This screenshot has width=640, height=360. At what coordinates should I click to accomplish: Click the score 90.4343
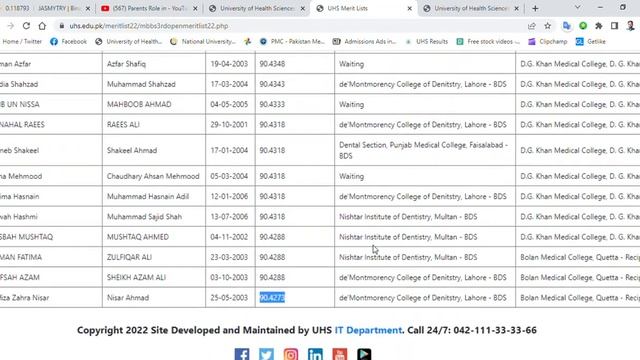coord(272,84)
